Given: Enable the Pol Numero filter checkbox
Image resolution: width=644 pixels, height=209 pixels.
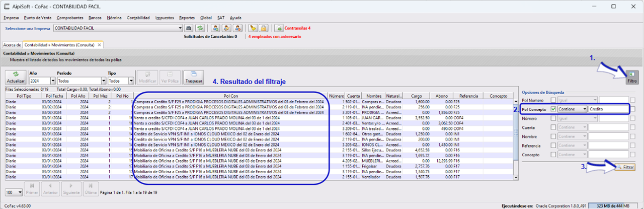Looking at the screenshot, I should pyautogui.click(x=553, y=100).
